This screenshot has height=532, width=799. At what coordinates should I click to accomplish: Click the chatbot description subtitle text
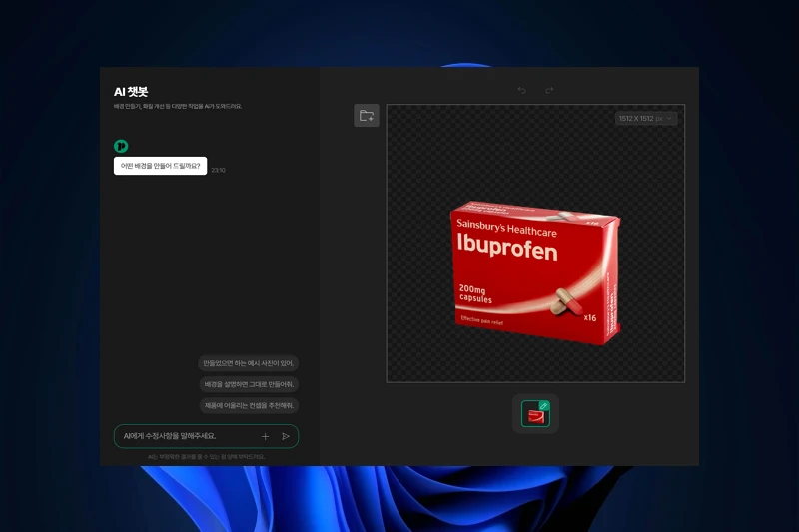pyautogui.click(x=178, y=107)
